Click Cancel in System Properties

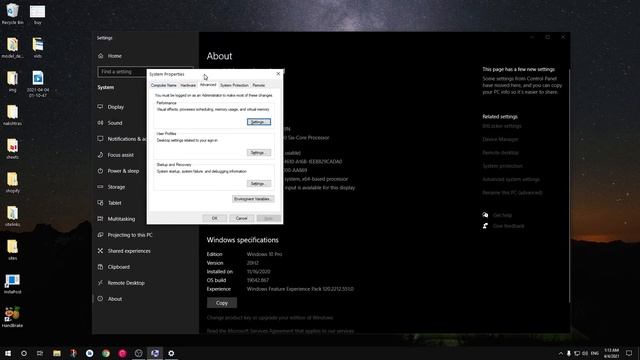pos(242,218)
